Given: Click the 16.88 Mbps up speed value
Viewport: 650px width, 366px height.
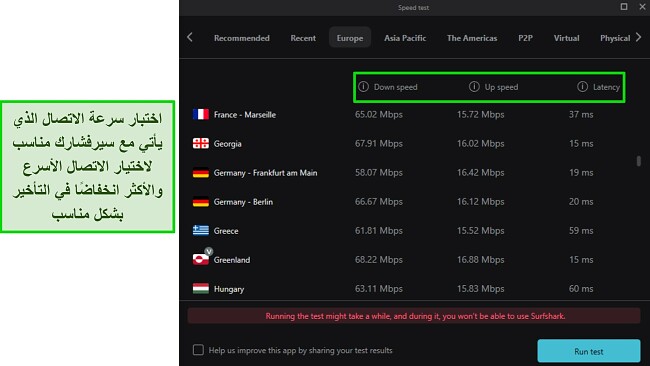Looking at the screenshot, I should [480, 259].
